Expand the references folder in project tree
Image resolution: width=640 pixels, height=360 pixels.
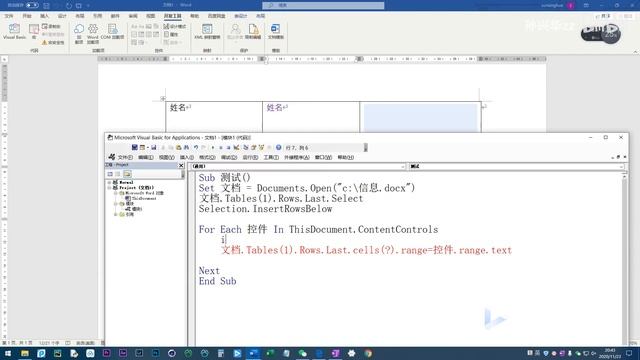[x=116, y=214]
